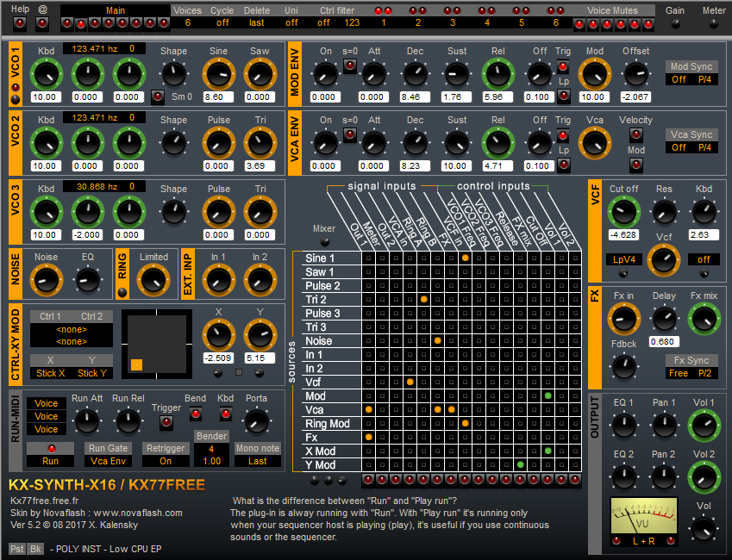Click the VCF Cut off knob

[623, 212]
